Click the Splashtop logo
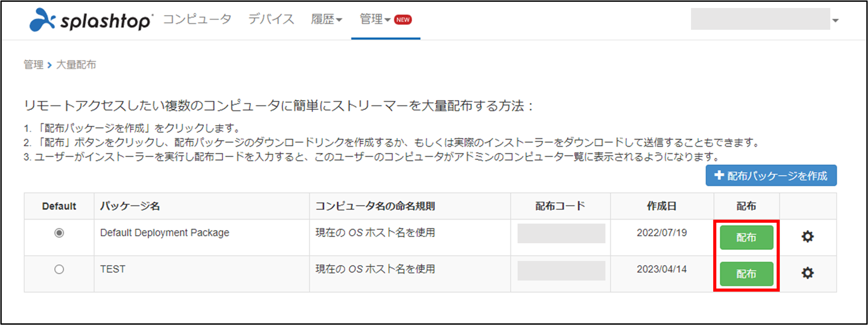This screenshot has height=325, width=868. click(x=91, y=20)
